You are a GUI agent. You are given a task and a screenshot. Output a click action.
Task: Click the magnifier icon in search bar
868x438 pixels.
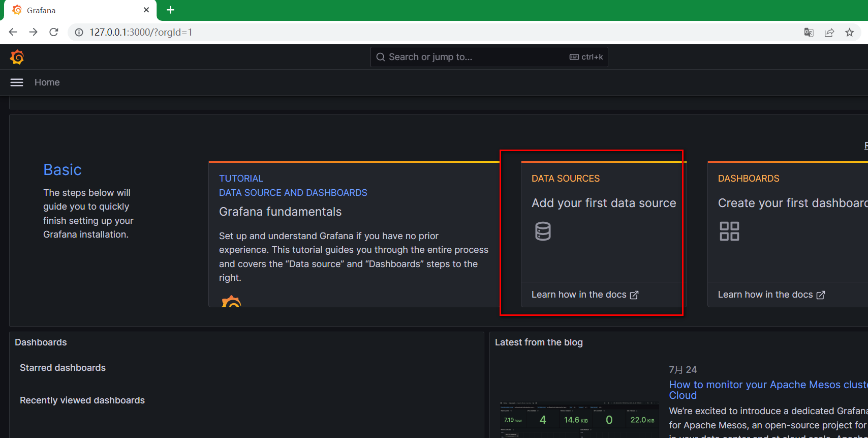point(381,57)
